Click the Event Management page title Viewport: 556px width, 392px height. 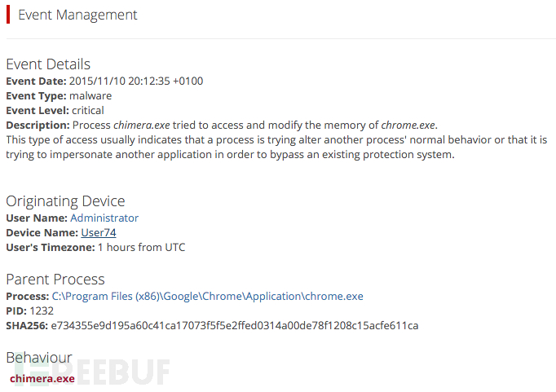77,15
